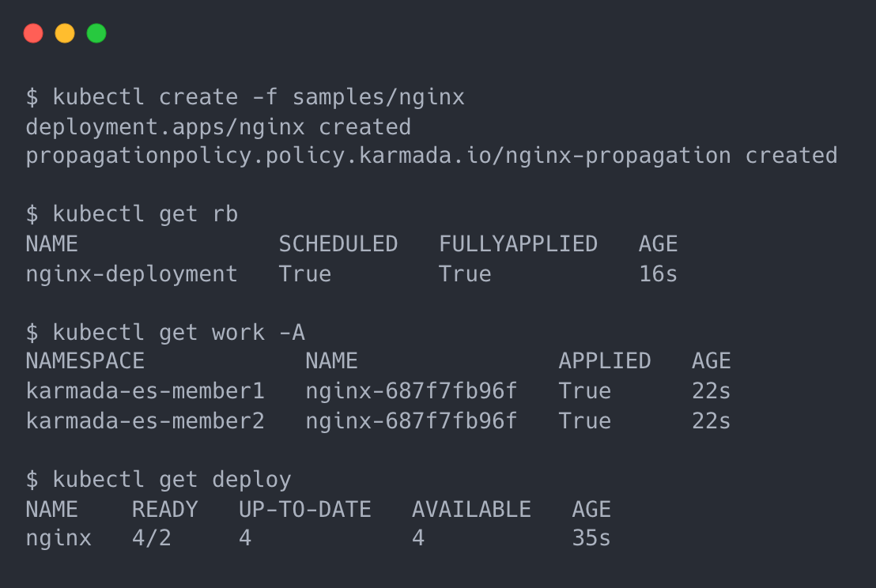The width and height of the screenshot is (876, 588).
Task: Click the FULLYAPPLIED column header
Action: coord(518,244)
